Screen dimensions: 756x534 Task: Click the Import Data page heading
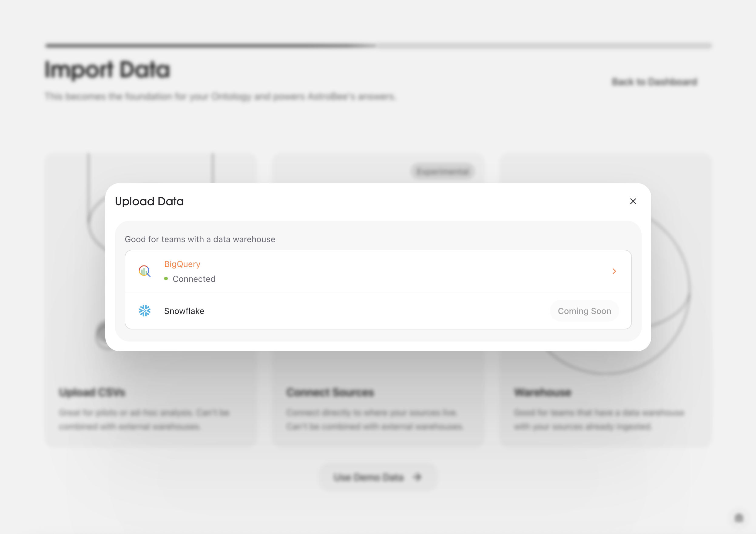(x=107, y=69)
